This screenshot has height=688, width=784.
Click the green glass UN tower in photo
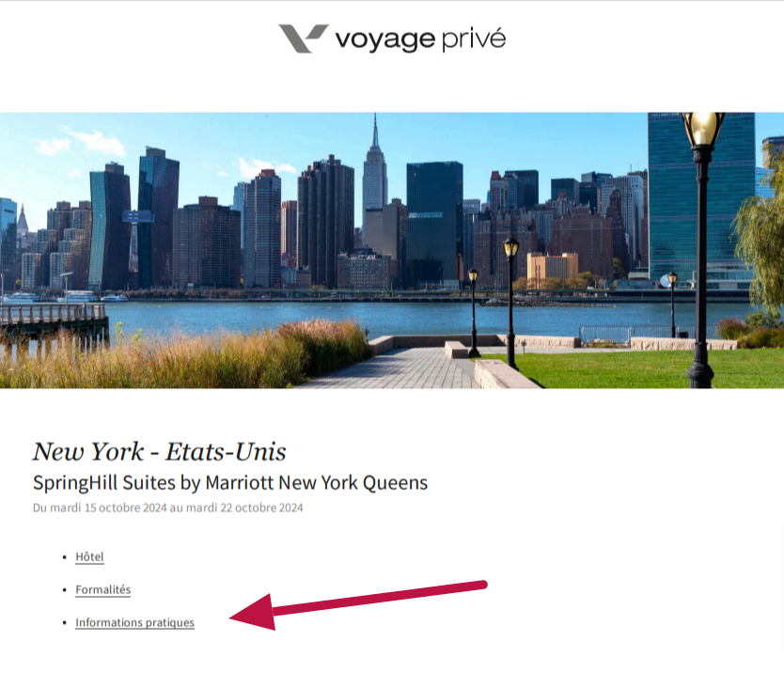[701, 195]
